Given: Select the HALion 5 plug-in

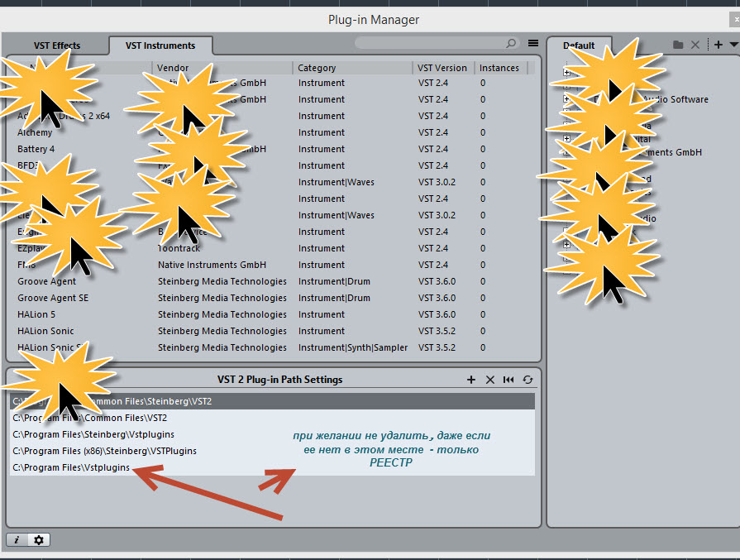Looking at the screenshot, I should [36, 314].
